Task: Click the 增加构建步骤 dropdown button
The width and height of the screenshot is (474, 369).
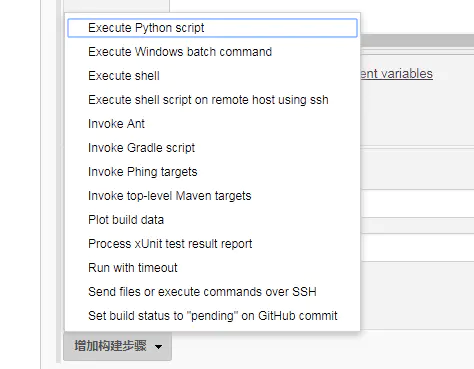Action: (x=117, y=346)
